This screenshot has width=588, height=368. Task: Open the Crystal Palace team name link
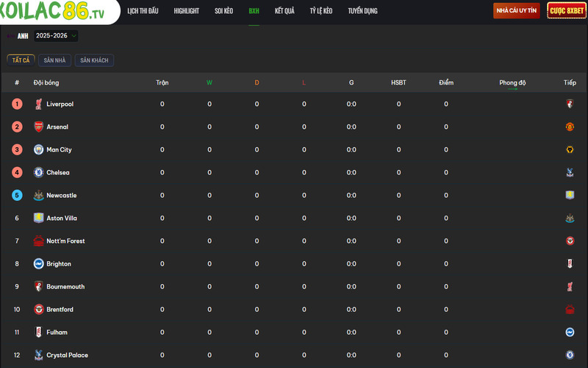click(x=67, y=355)
